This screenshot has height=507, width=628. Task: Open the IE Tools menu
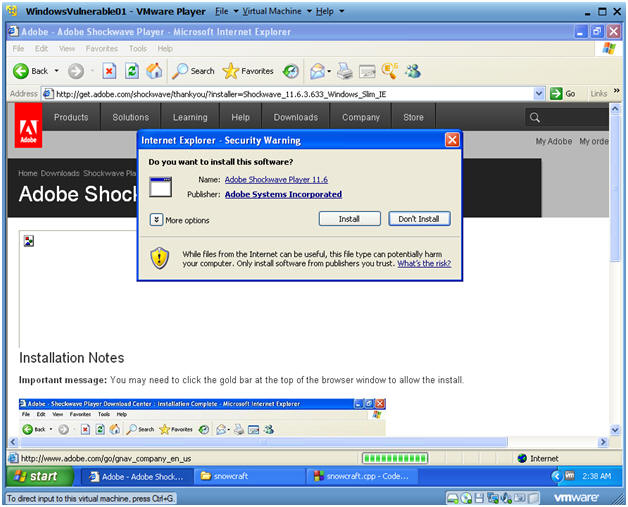click(x=138, y=48)
